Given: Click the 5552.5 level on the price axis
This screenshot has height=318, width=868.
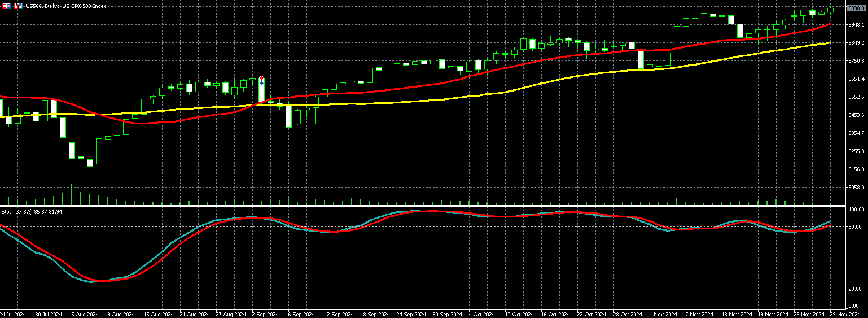Looking at the screenshot, I should [856, 97].
